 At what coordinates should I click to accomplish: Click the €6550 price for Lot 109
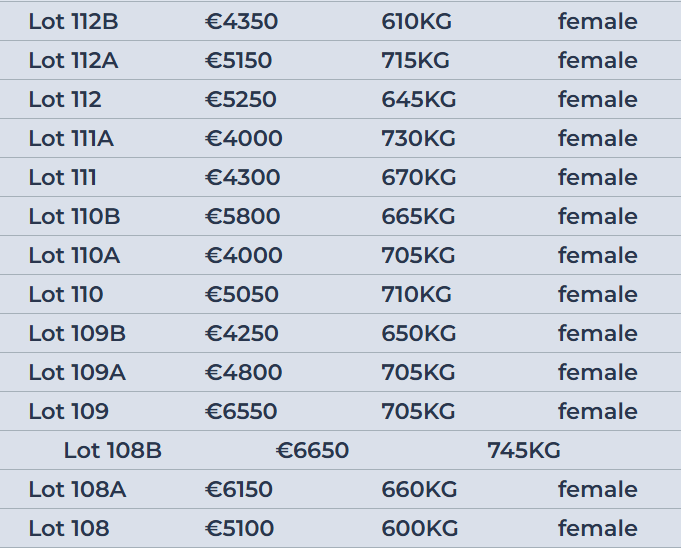coord(241,411)
